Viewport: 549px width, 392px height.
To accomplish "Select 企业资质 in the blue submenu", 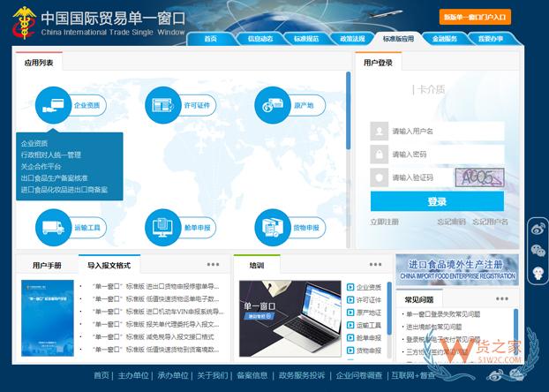I will 34,143.
